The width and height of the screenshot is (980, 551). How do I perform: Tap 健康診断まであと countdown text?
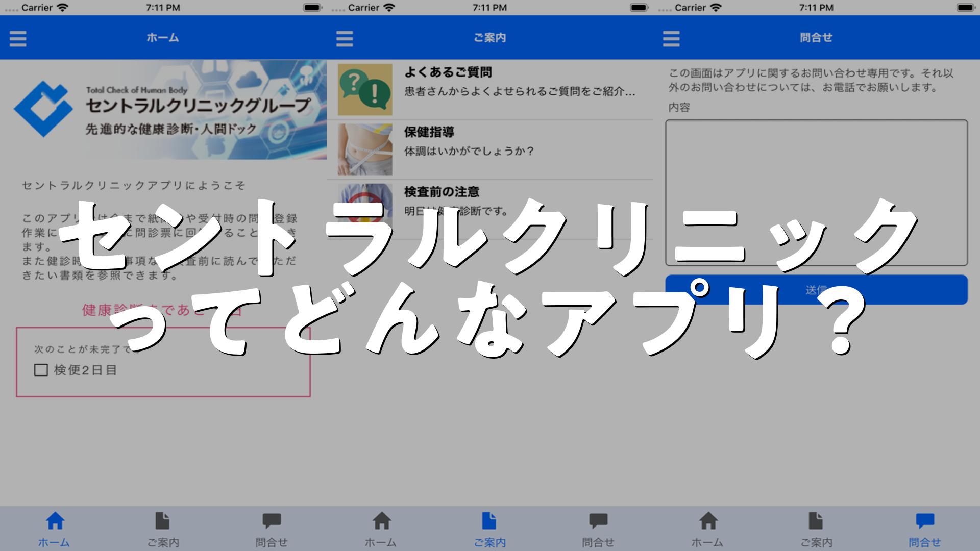click(162, 310)
